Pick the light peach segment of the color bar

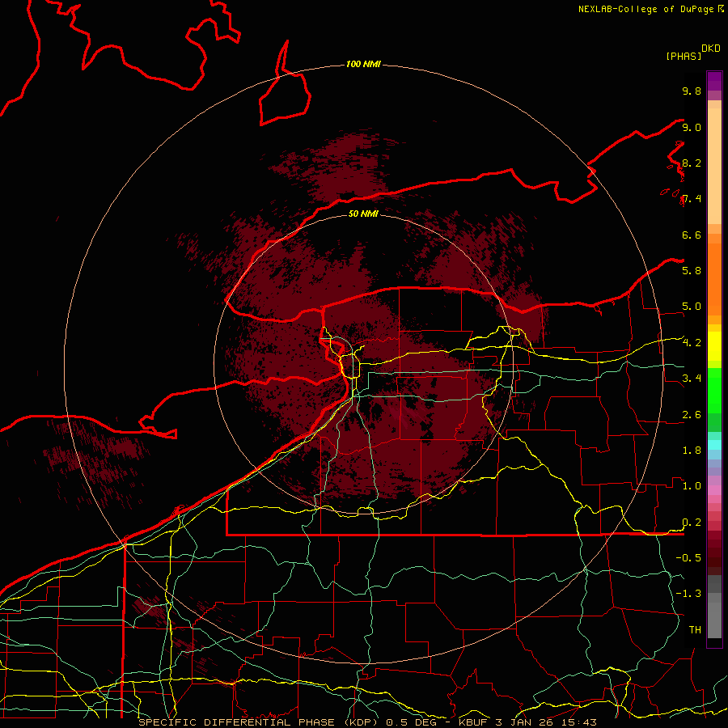[x=714, y=166]
